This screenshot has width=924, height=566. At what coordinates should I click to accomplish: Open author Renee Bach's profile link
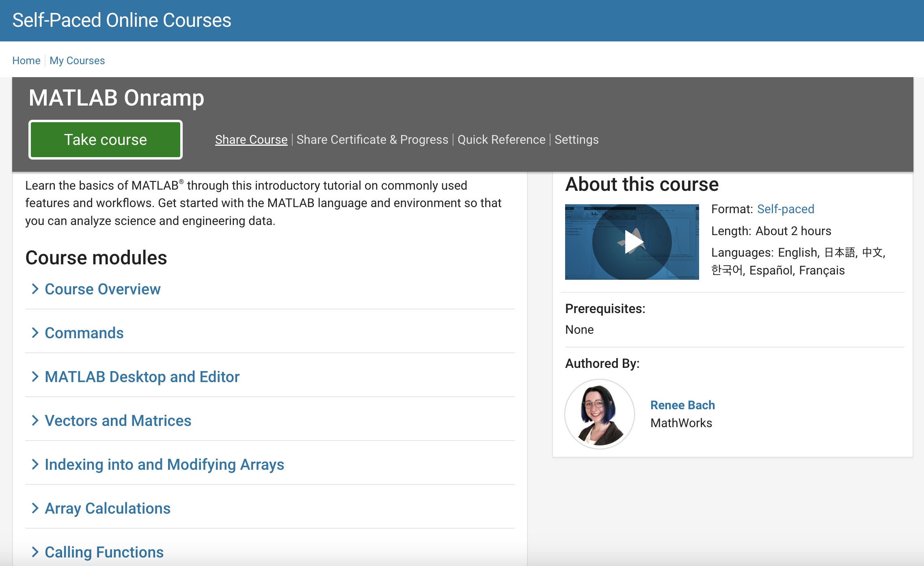pyautogui.click(x=682, y=405)
